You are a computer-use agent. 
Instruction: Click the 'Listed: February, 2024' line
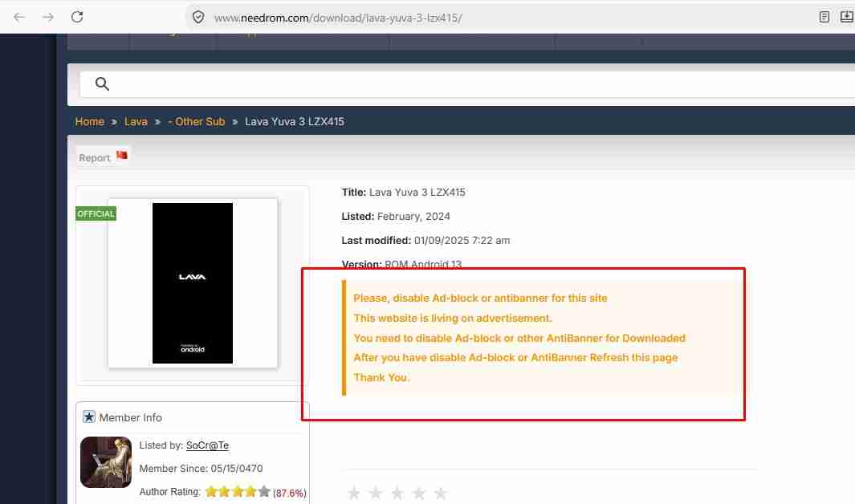click(x=396, y=217)
